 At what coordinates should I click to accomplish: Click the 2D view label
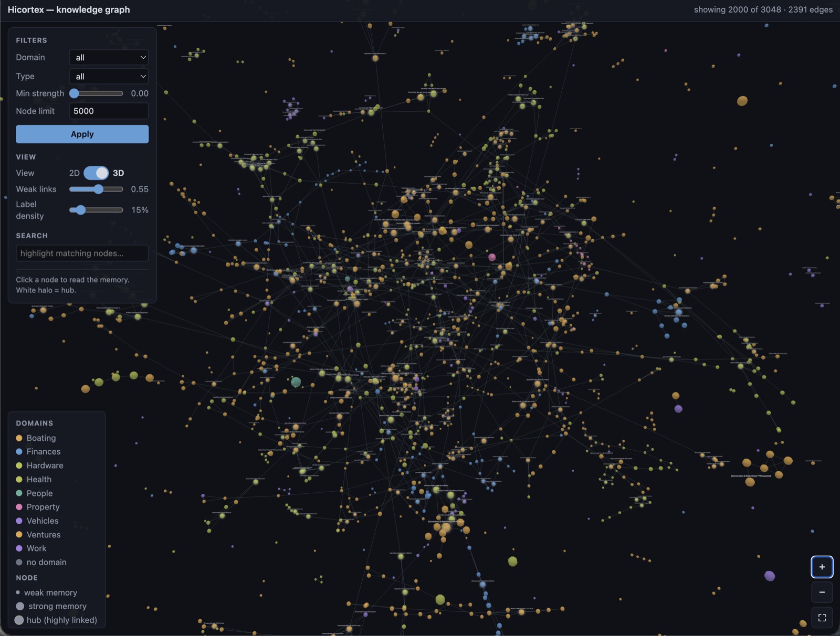tap(74, 173)
